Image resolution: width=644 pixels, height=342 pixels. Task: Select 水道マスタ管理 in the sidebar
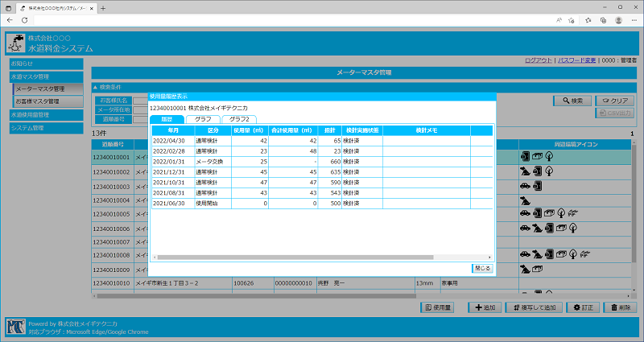[46, 76]
